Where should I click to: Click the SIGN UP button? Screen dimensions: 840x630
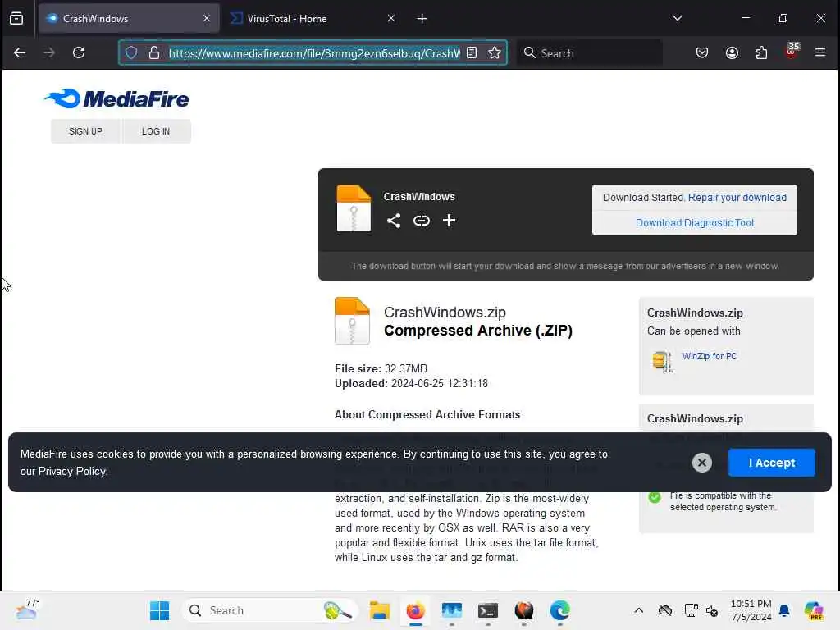point(85,131)
